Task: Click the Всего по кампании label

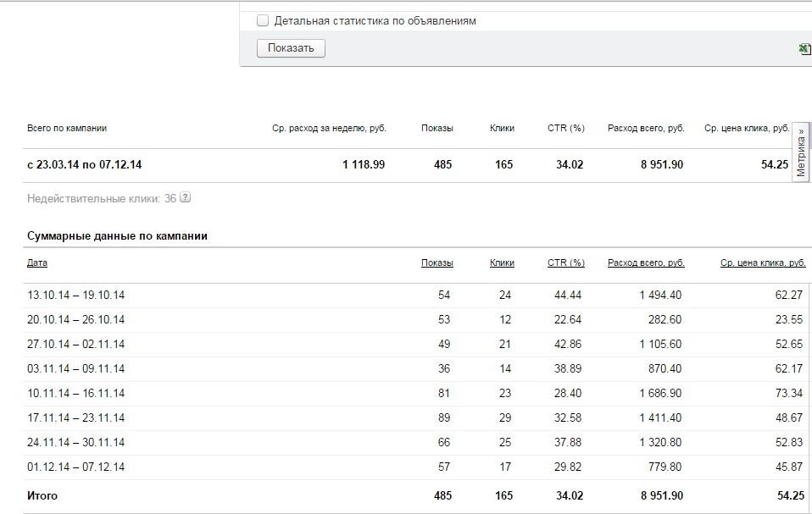Action: [x=67, y=128]
